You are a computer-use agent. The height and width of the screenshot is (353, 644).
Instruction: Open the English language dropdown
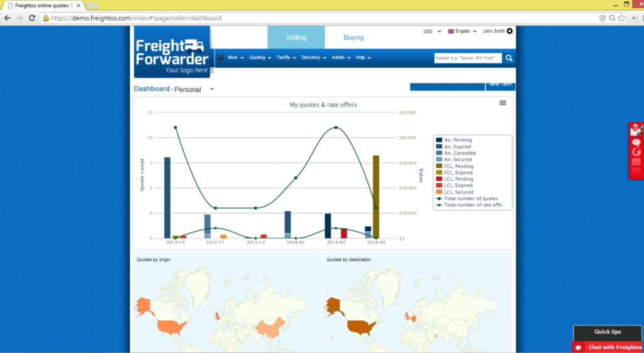tap(462, 31)
